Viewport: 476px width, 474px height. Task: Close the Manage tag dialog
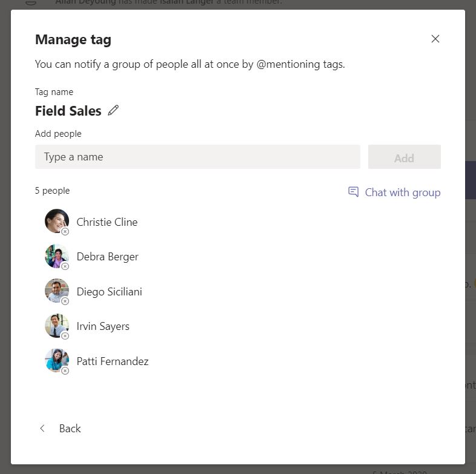pyautogui.click(x=435, y=39)
